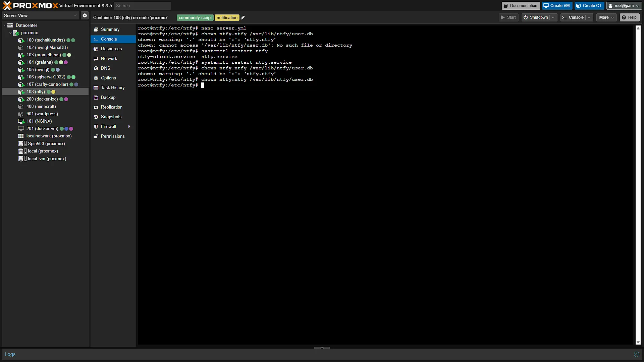Click the console scrollbar up arrow

tap(638, 28)
